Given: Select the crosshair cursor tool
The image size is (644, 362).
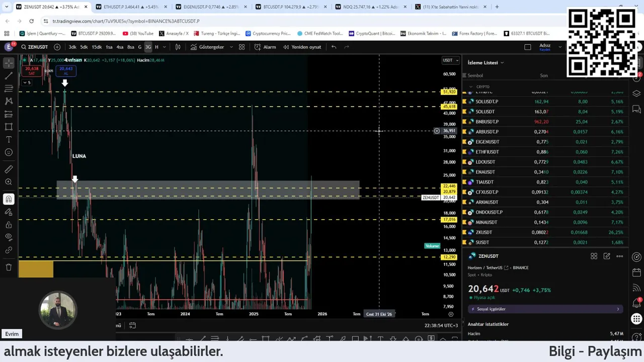Looking at the screenshot, I should [9, 63].
